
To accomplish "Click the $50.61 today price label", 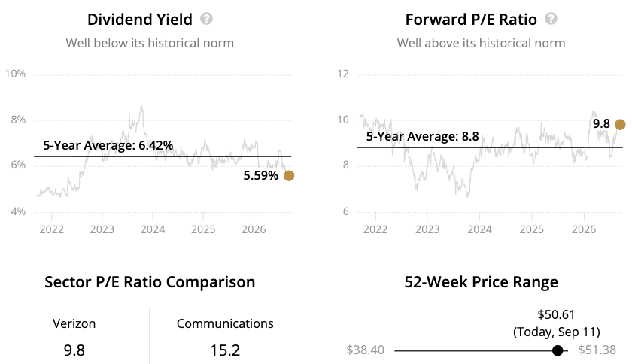I will click(x=556, y=314).
